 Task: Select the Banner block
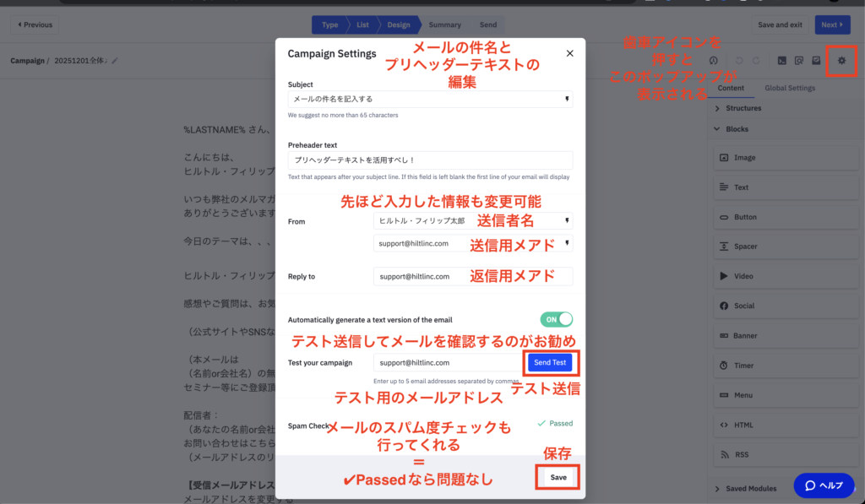(x=786, y=336)
